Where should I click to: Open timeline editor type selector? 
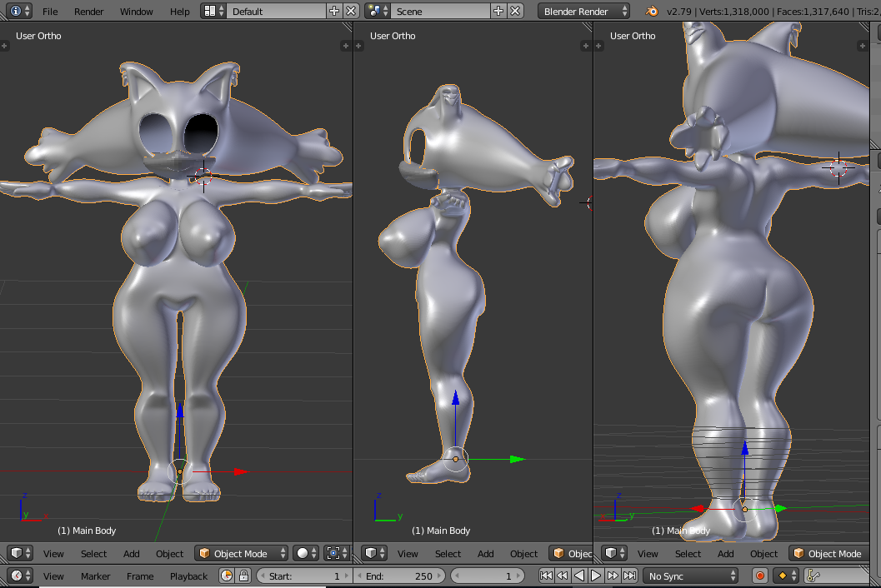[20, 576]
